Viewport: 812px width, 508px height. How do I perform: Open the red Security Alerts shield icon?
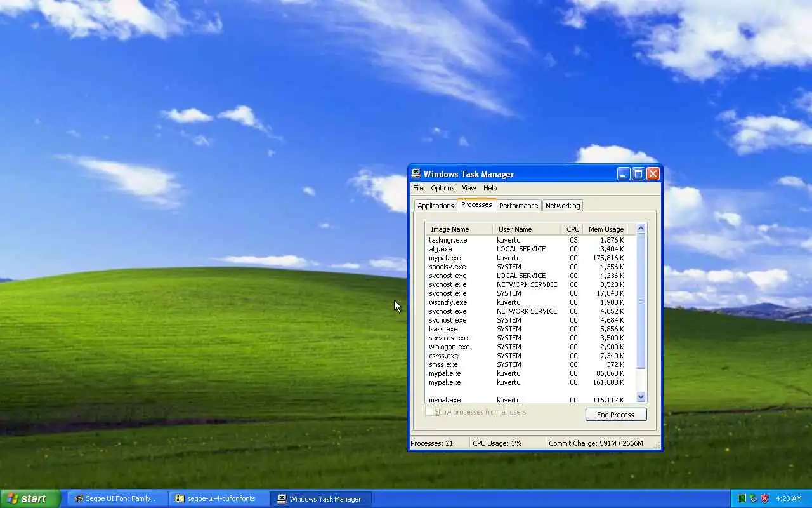[764, 498]
